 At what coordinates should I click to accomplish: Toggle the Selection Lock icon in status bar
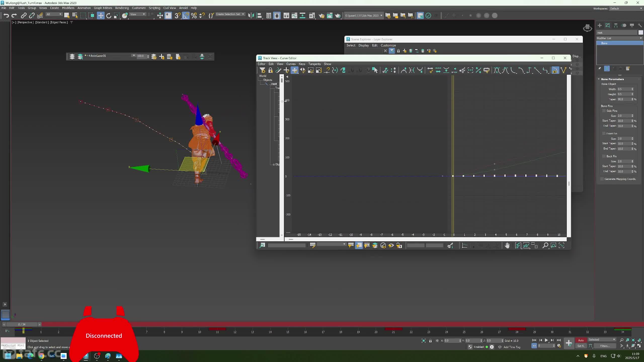[430, 341]
